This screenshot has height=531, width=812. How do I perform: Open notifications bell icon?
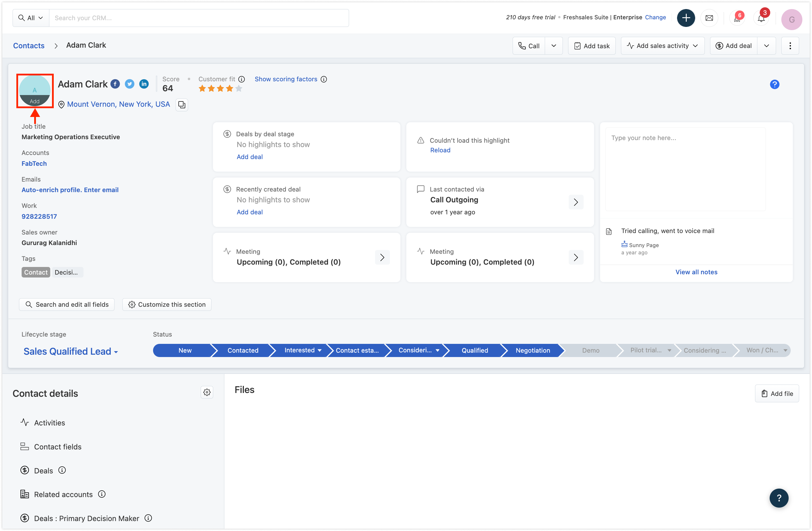[761, 18]
